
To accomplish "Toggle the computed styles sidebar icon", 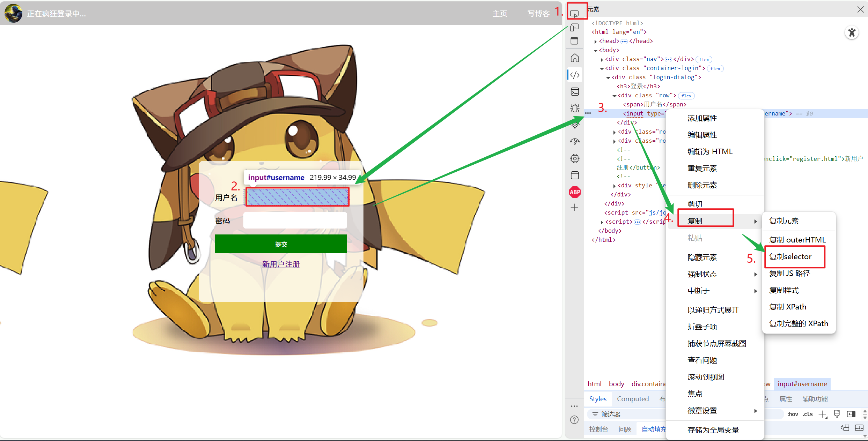I will [x=851, y=414].
